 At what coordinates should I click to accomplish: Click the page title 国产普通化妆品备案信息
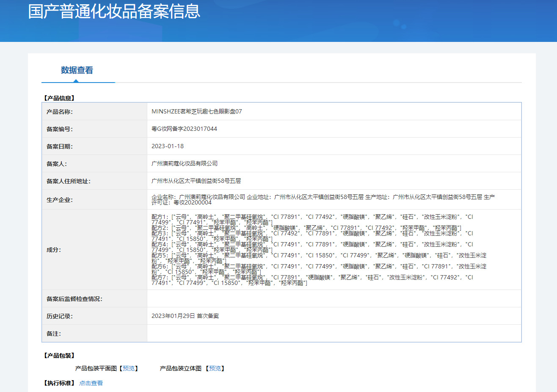coord(114,11)
